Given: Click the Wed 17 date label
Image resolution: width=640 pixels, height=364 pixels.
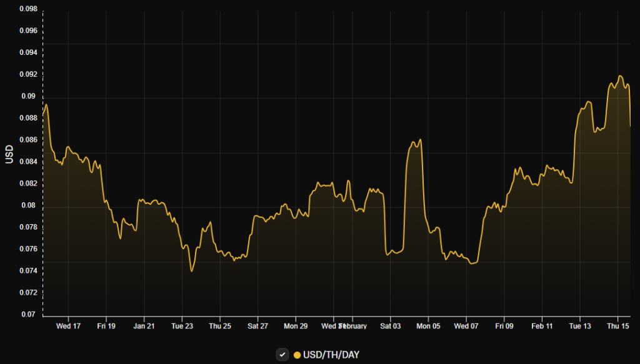Looking at the screenshot, I should (69, 325).
